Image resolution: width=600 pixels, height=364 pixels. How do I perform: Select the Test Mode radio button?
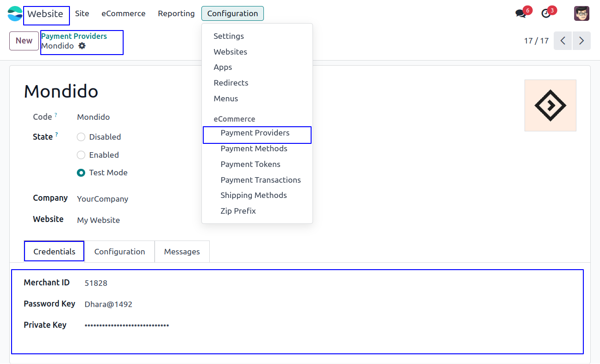[81, 173]
